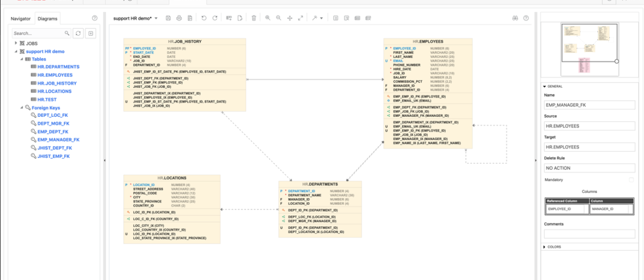Collapse the Tables tree folder
644x280 pixels.
[x=22, y=59]
